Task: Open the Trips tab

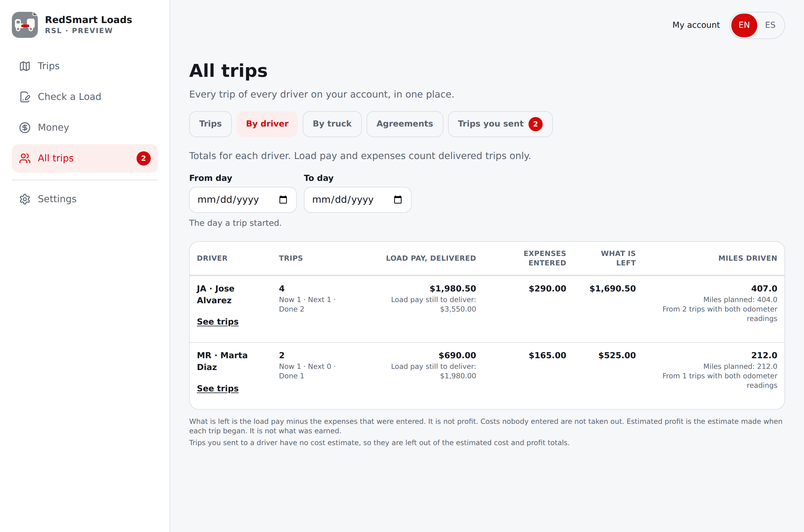Action: click(x=210, y=124)
